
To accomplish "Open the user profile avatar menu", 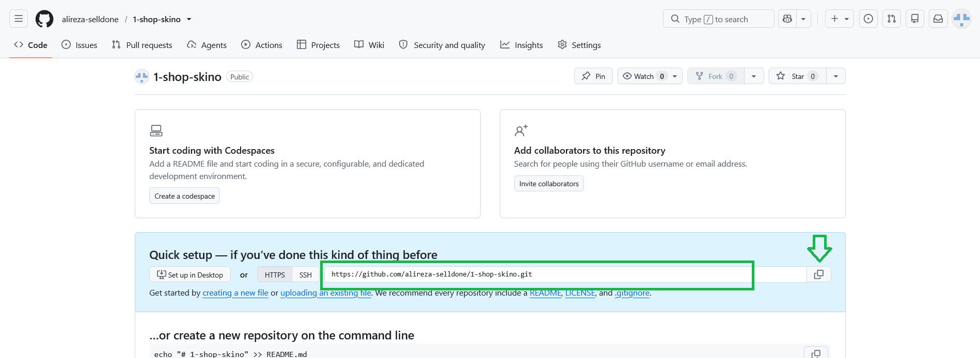I will 961,19.
